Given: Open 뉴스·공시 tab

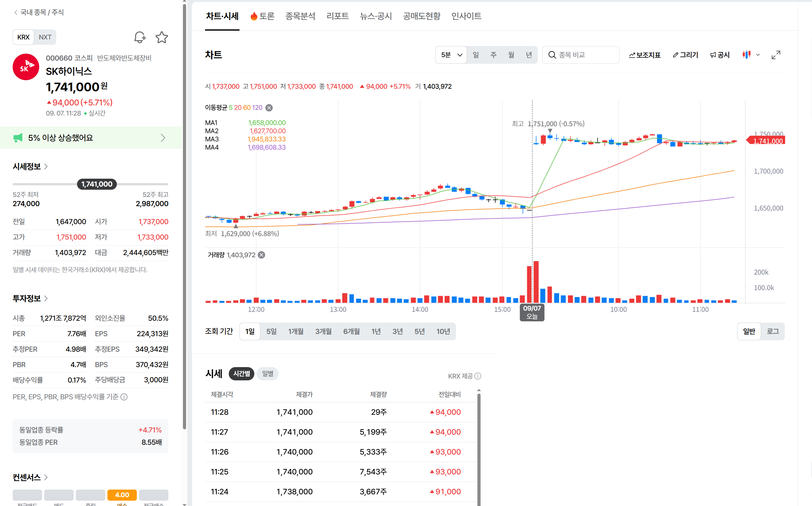Looking at the screenshot, I should (376, 16).
